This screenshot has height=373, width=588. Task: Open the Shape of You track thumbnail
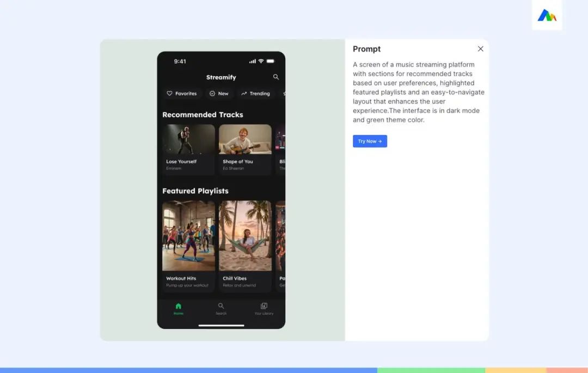245,139
